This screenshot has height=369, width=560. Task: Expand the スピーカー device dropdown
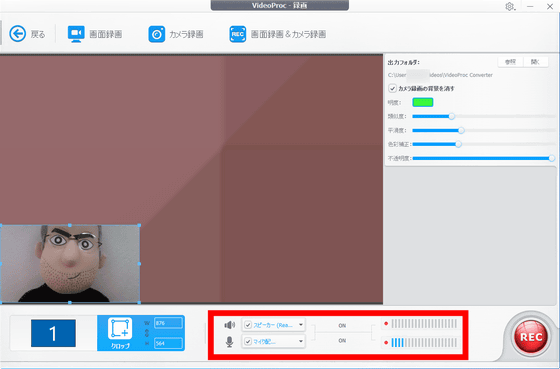301,325
